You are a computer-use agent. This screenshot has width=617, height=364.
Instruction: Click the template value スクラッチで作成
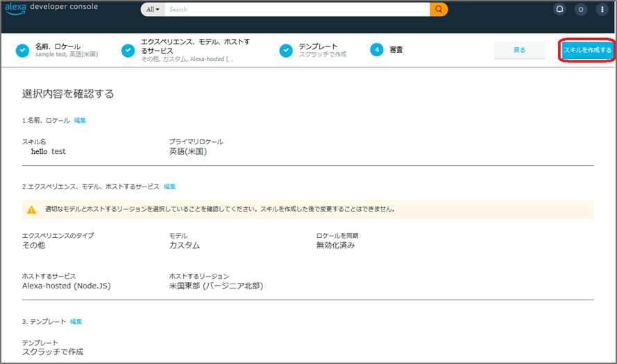(53, 352)
